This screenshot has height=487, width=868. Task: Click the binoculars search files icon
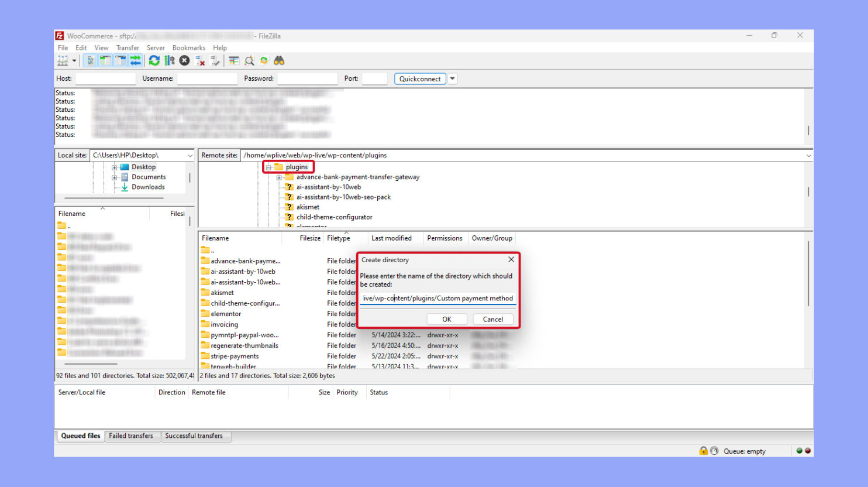coord(279,61)
